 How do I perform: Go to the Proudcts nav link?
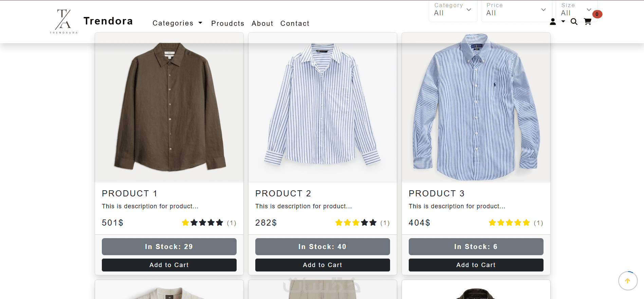coord(227,23)
